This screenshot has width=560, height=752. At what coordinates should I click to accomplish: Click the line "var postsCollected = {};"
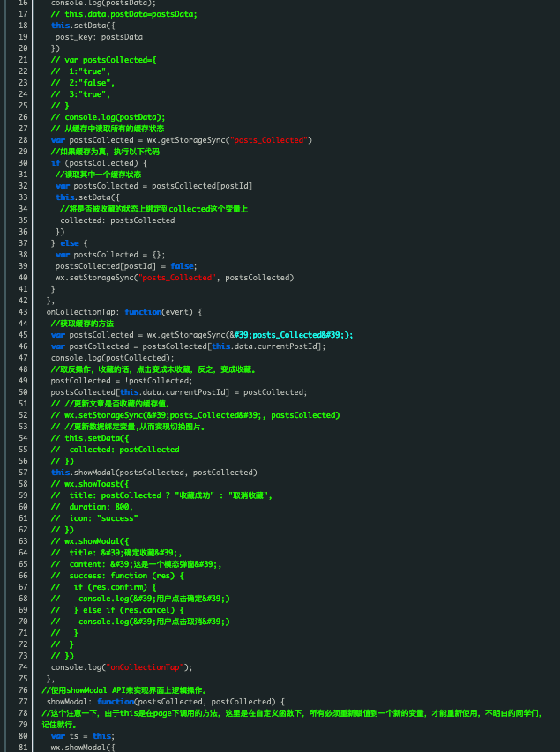(x=110, y=255)
